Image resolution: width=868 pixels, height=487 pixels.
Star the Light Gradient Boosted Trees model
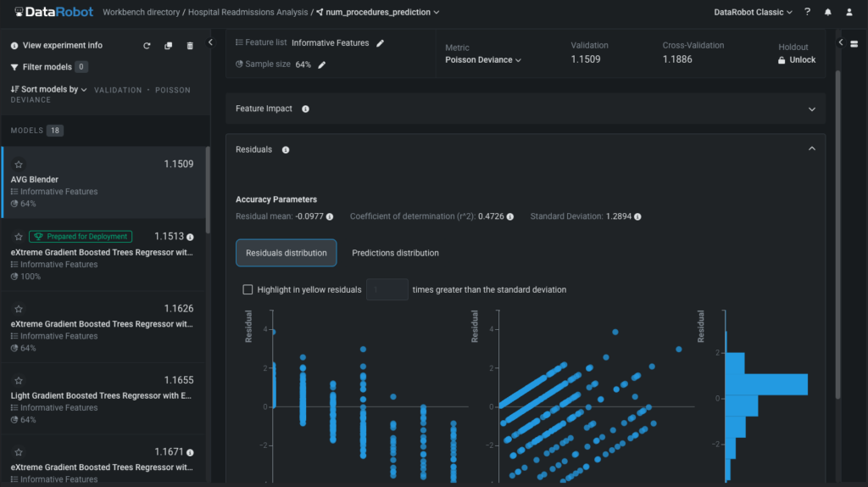click(19, 381)
